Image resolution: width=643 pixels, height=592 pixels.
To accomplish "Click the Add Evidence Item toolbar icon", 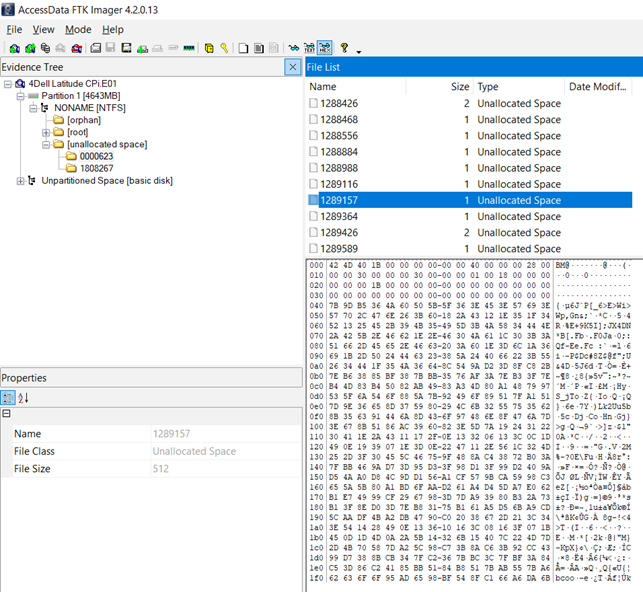I will click(x=15, y=48).
